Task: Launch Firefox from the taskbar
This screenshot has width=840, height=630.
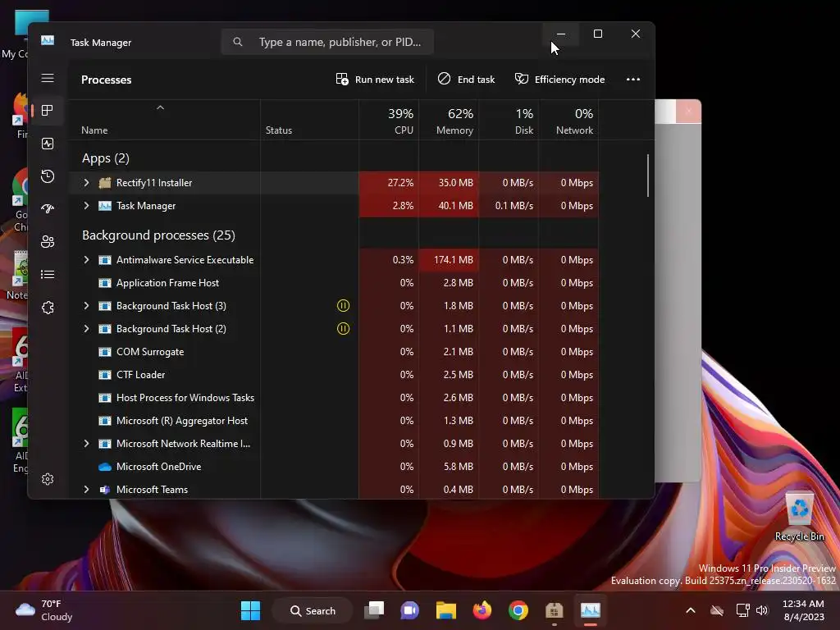Action: point(482,610)
